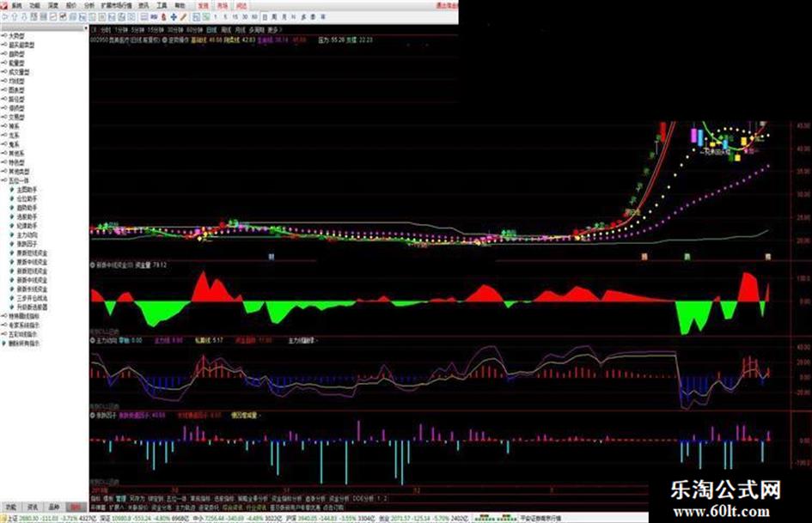Screen dimensions: 812x523
Task: Select 纪律助手 in the indicator tree
Action: tap(27, 226)
